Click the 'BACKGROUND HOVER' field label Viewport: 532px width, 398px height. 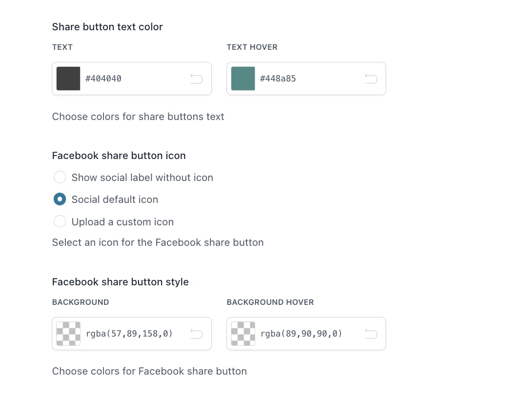coord(270,302)
